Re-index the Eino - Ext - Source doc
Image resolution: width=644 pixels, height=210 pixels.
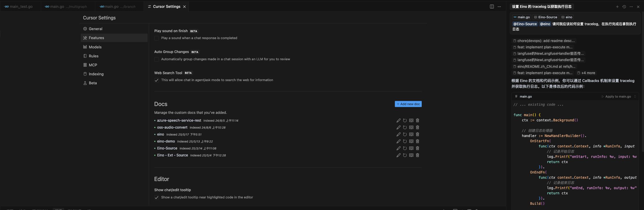tap(405, 155)
